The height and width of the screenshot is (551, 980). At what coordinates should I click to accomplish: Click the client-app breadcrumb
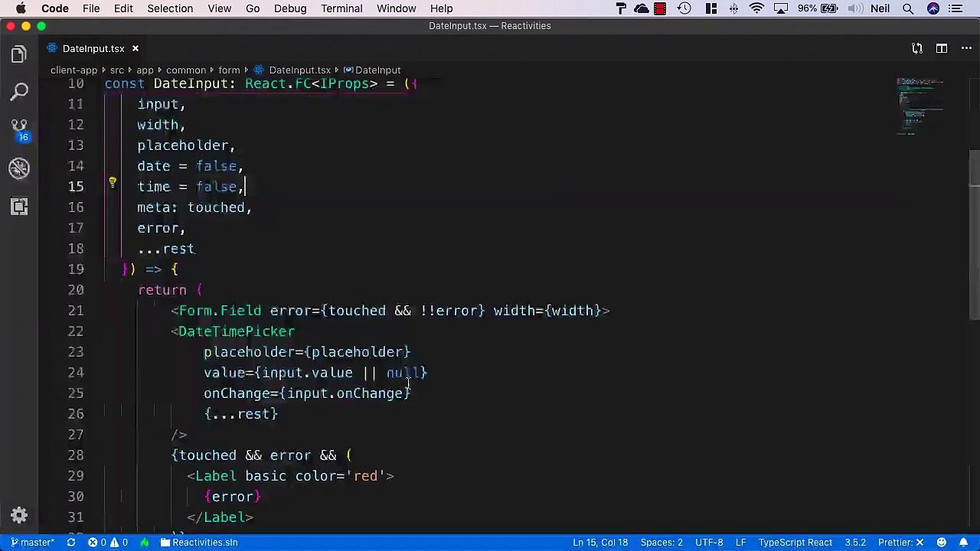coord(73,70)
